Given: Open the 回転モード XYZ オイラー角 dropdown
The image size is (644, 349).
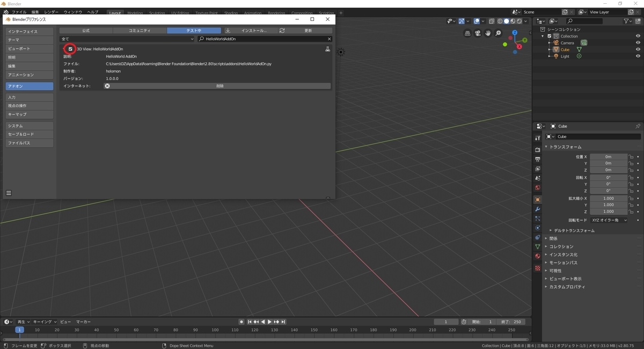Looking at the screenshot, I should pyautogui.click(x=609, y=220).
